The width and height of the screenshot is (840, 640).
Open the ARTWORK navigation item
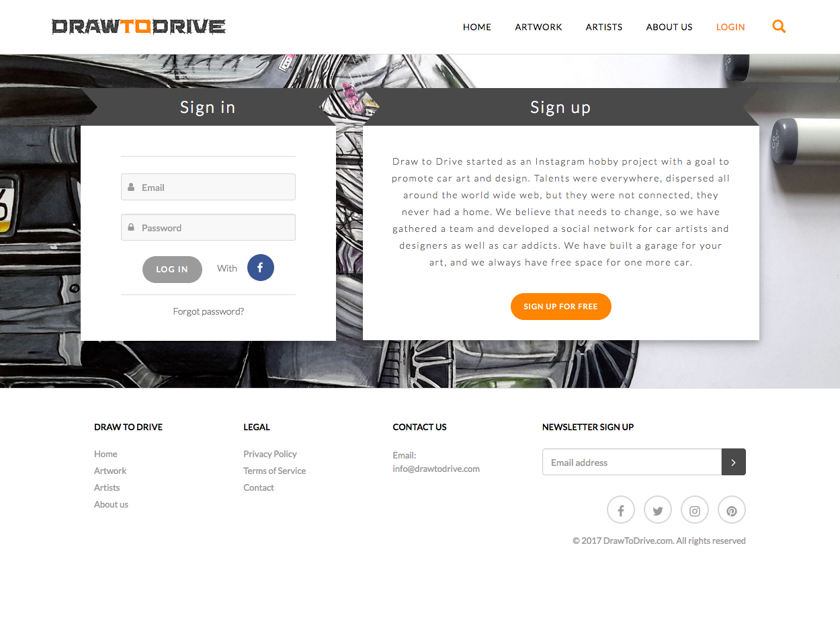pos(538,27)
